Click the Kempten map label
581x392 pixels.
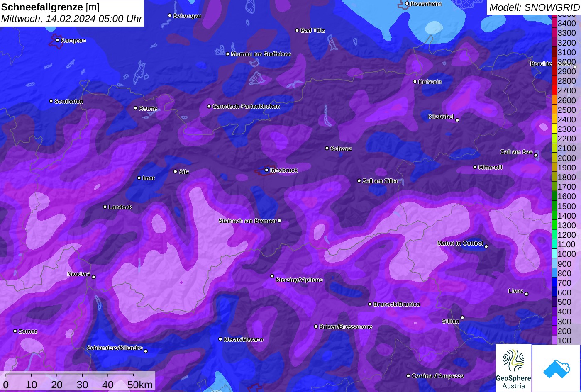73,40
